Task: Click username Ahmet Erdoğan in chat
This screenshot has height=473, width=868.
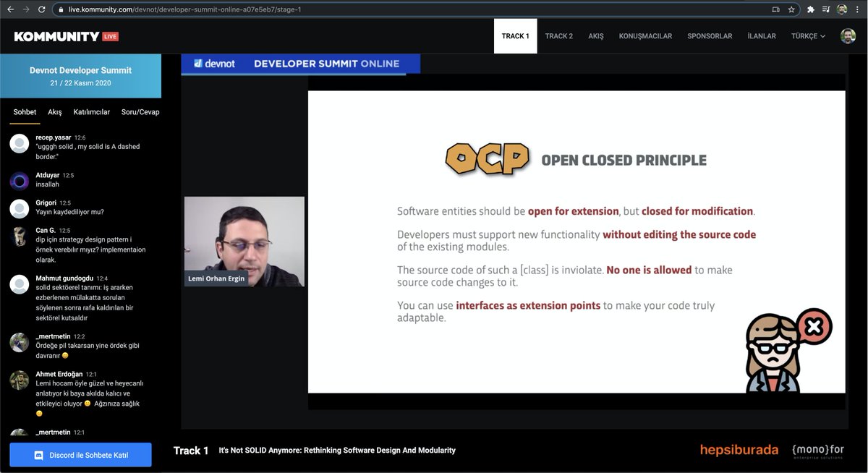Action: tap(59, 374)
